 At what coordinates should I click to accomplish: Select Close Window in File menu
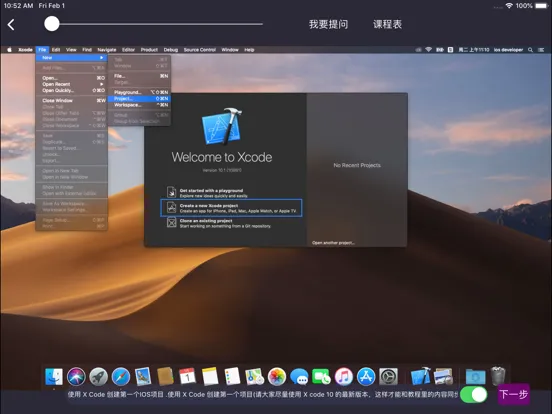pos(71,100)
